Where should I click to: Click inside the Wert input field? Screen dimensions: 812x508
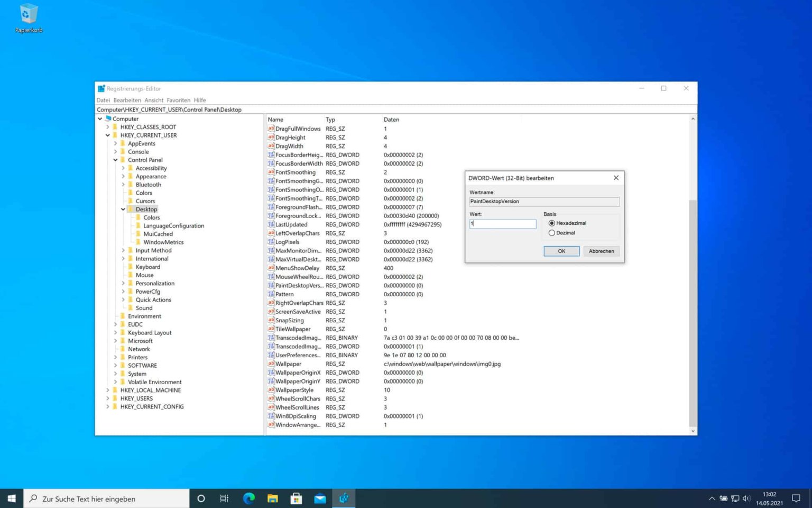coord(502,224)
